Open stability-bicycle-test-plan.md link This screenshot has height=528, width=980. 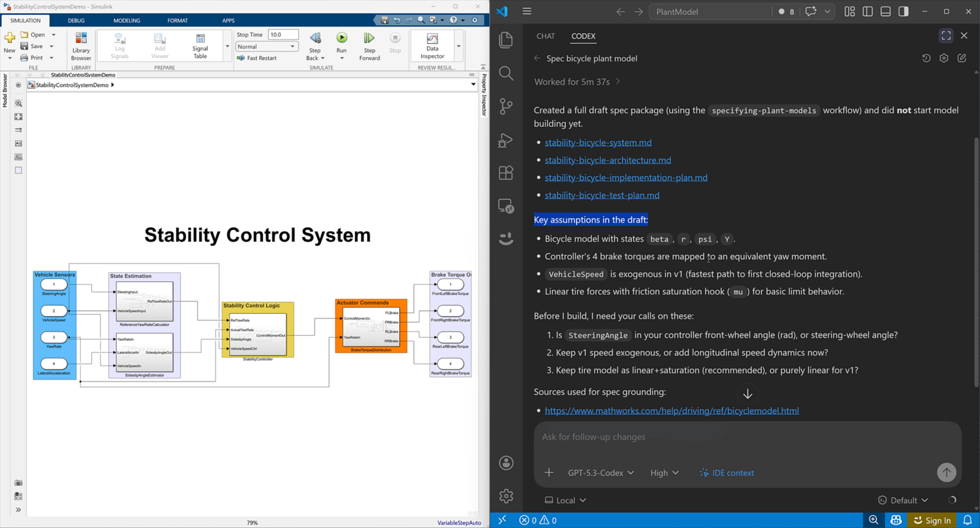pos(602,195)
